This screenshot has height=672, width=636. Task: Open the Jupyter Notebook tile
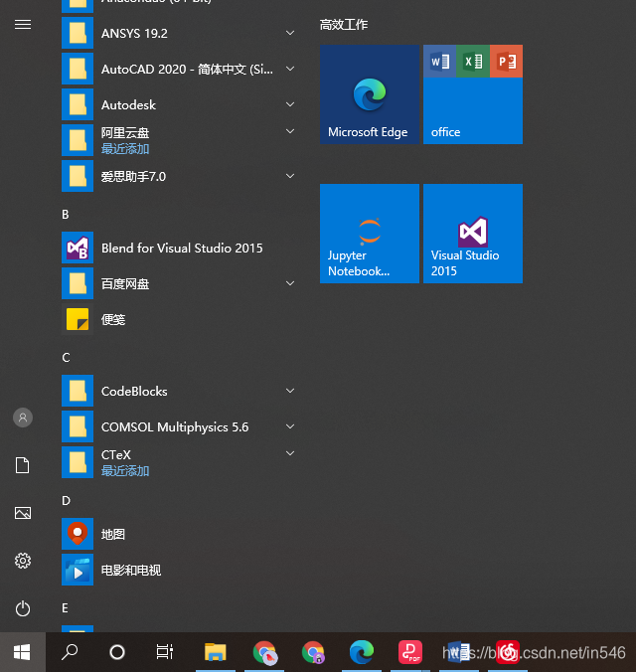pyautogui.click(x=370, y=234)
